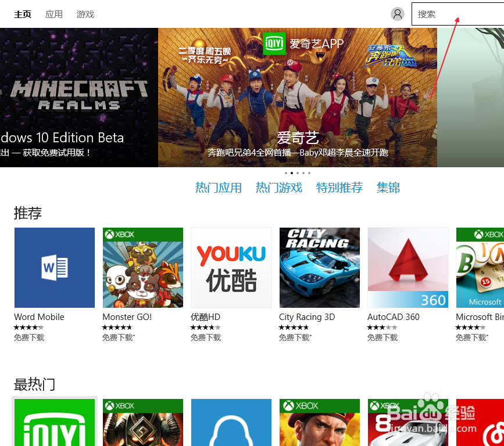Open the next banner at right edge
Screen dimensions: 504x446
(x=470, y=98)
